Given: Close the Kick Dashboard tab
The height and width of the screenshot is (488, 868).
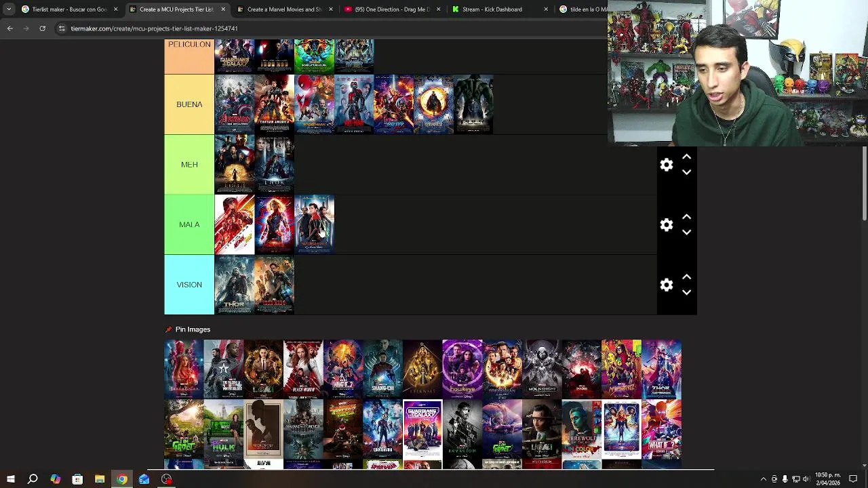Looking at the screenshot, I should 546,9.
